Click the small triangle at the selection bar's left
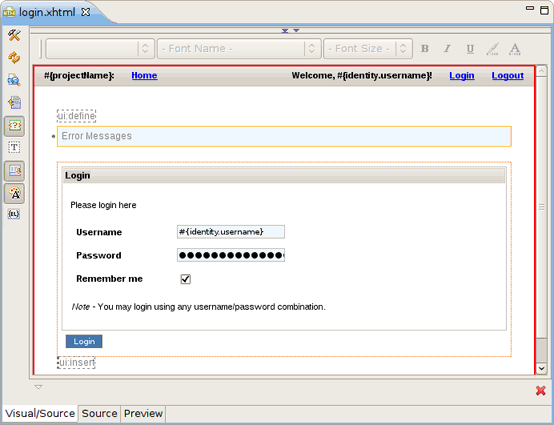 [39, 387]
